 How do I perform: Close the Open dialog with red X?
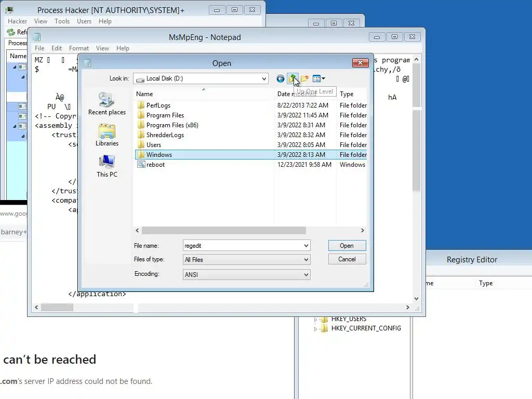(361, 63)
